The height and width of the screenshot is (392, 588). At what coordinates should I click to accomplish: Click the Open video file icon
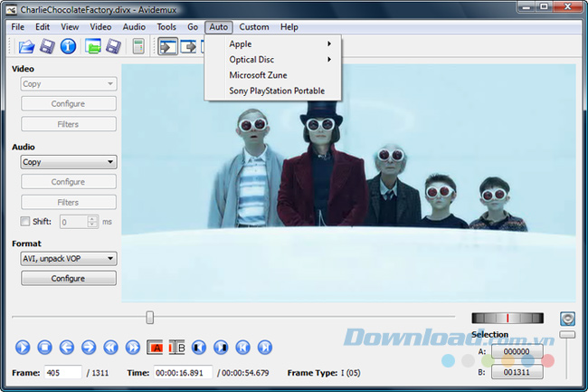[x=26, y=47]
